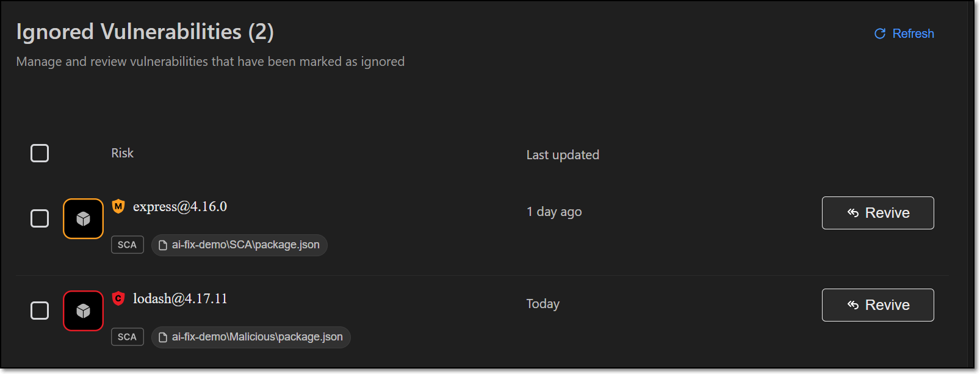The image size is (980, 374).
Task: Click the Refresh circular arrow icon
Action: click(880, 34)
